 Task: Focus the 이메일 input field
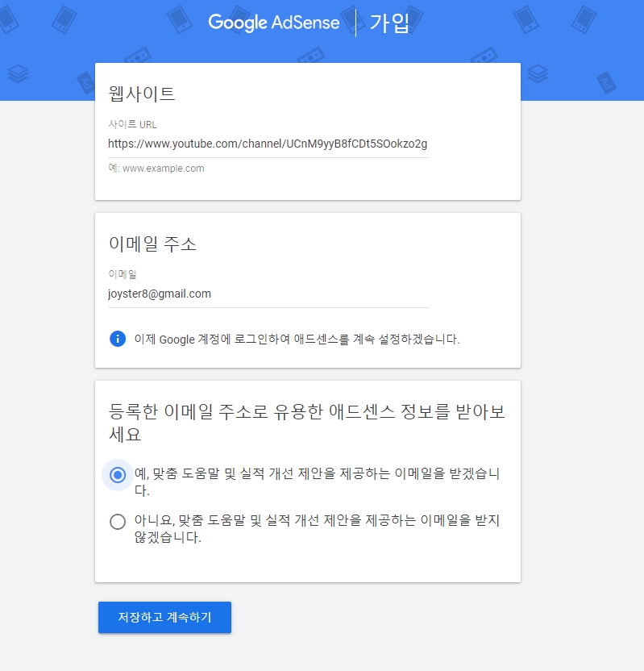point(268,294)
